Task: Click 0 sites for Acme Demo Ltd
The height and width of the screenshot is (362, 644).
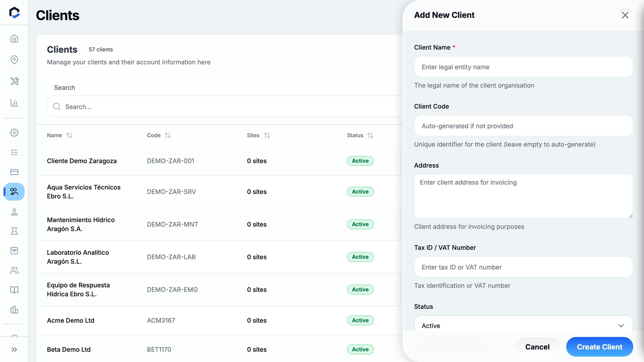Action: tap(257, 320)
